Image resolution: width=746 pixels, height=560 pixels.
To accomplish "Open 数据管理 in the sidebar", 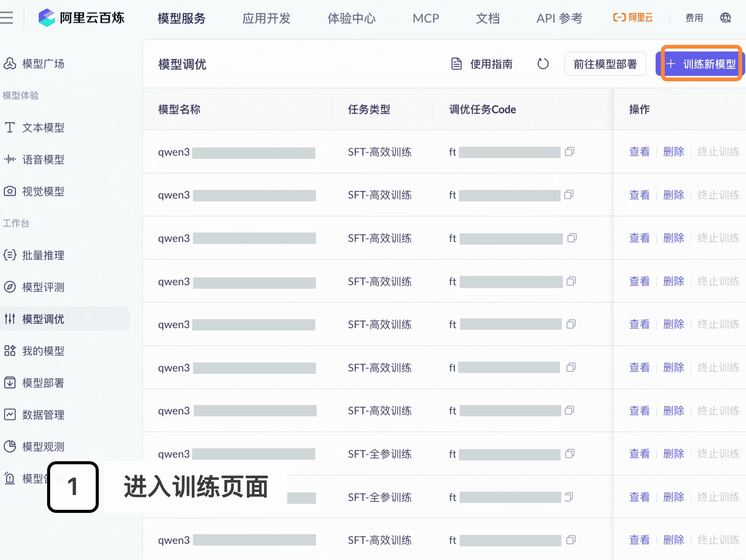I will (43, 414).
